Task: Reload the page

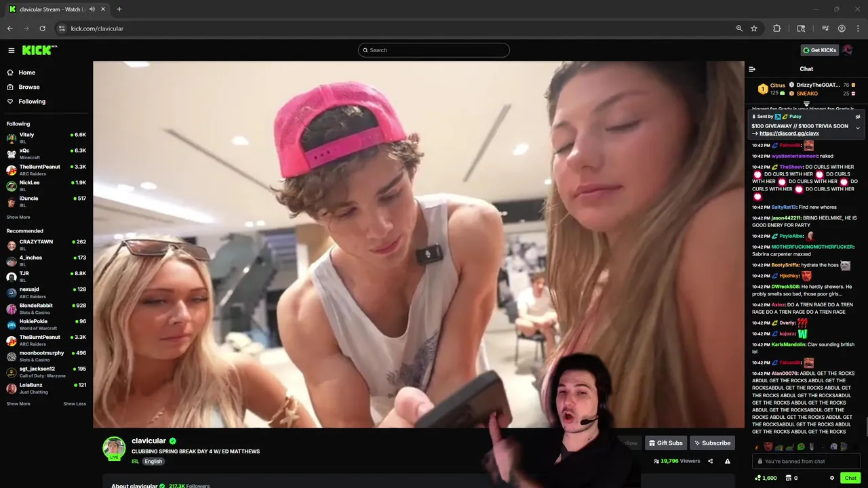Action: (42, 28)
